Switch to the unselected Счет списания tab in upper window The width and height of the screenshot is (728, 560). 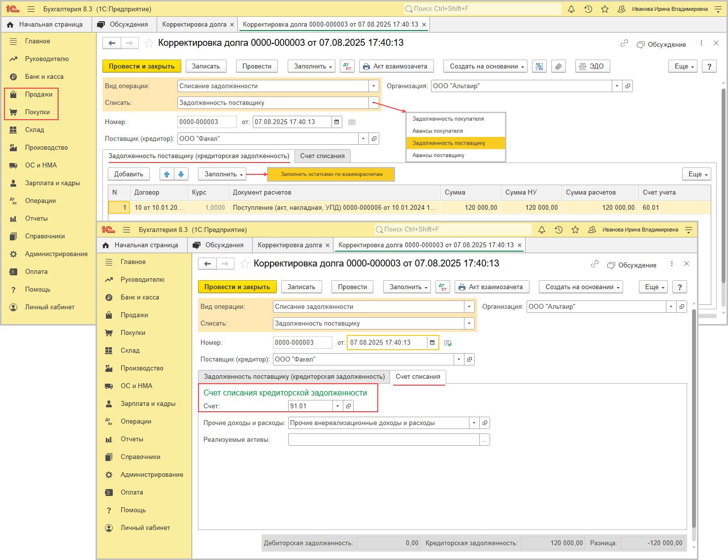tap(322, 156)
